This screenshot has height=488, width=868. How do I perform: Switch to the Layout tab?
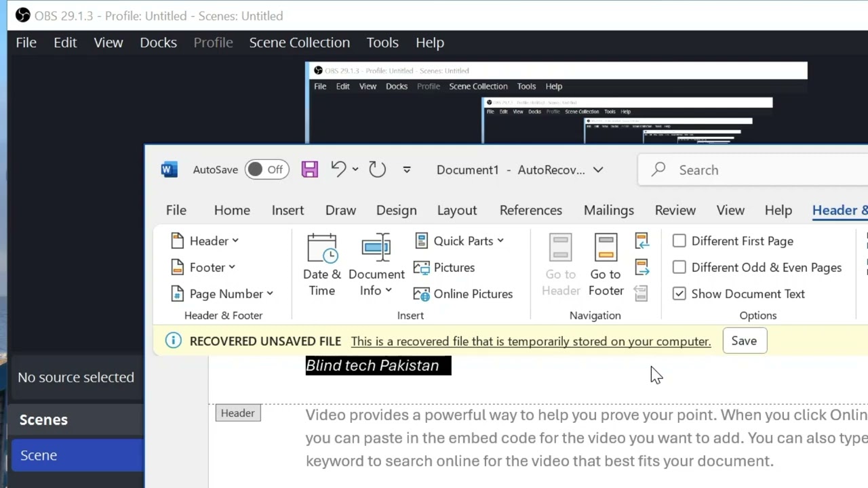pos(457,210)
